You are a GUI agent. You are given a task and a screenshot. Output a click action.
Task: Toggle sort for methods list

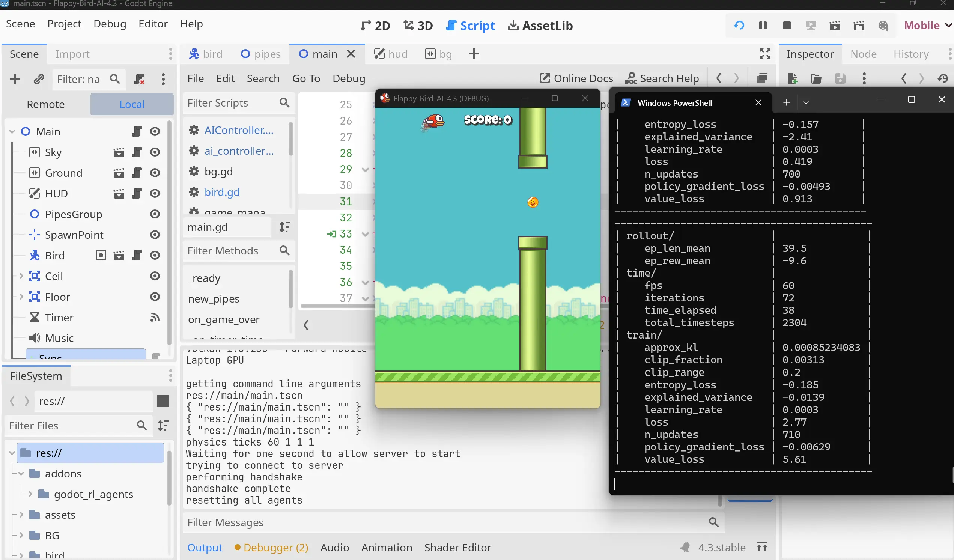[x=284, y=227]
